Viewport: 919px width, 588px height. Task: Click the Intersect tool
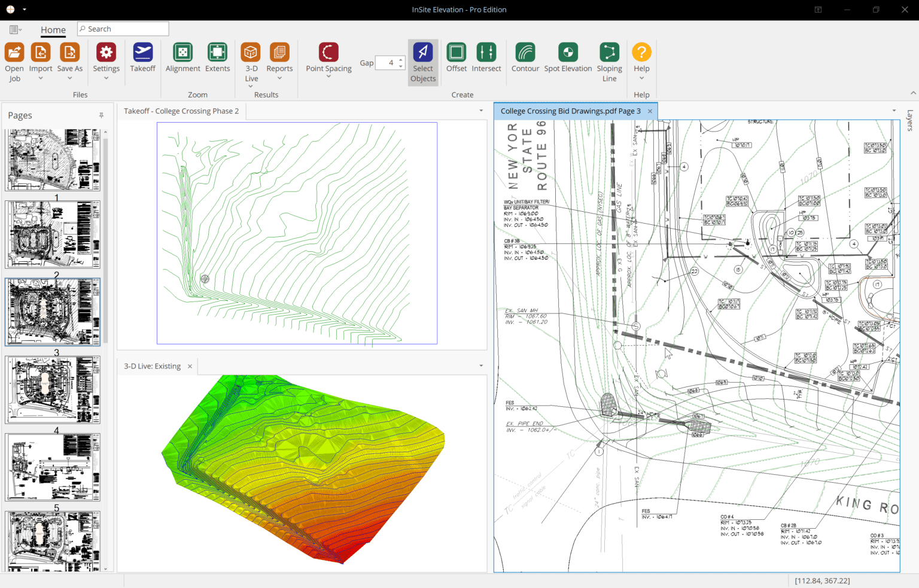coord(486,57)
